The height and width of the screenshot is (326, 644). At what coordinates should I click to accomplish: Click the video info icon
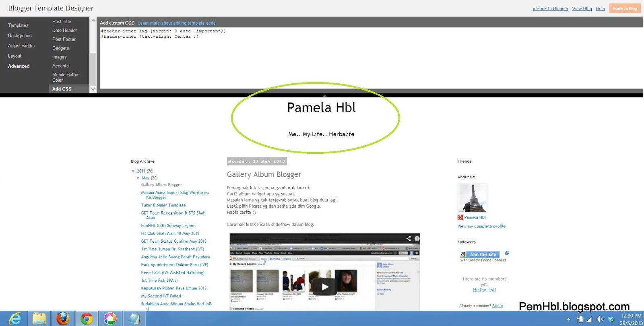click(417, 239)
